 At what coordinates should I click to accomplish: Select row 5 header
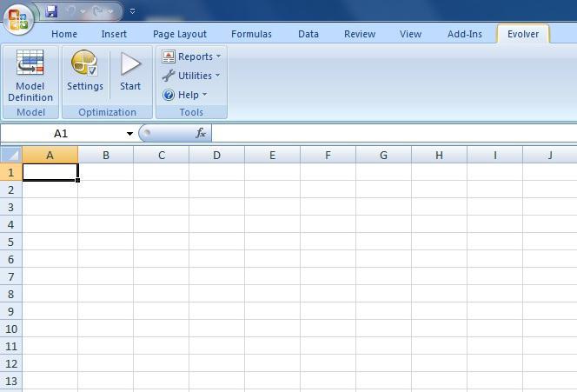pos(11,242)
